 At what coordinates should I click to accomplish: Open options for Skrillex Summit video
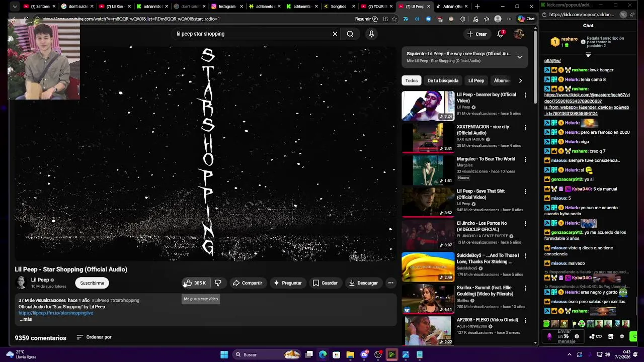525,288
